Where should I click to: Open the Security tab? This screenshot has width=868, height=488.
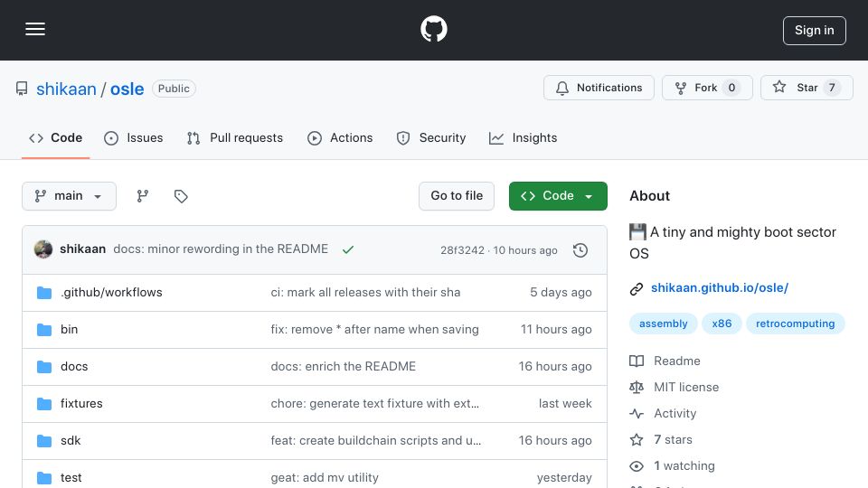click(431, 137)
